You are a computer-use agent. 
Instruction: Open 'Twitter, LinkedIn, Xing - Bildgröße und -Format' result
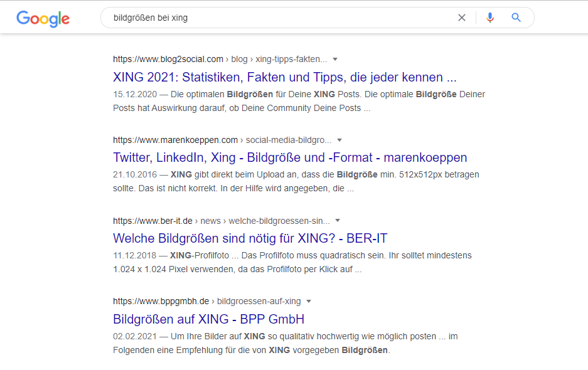290,157
